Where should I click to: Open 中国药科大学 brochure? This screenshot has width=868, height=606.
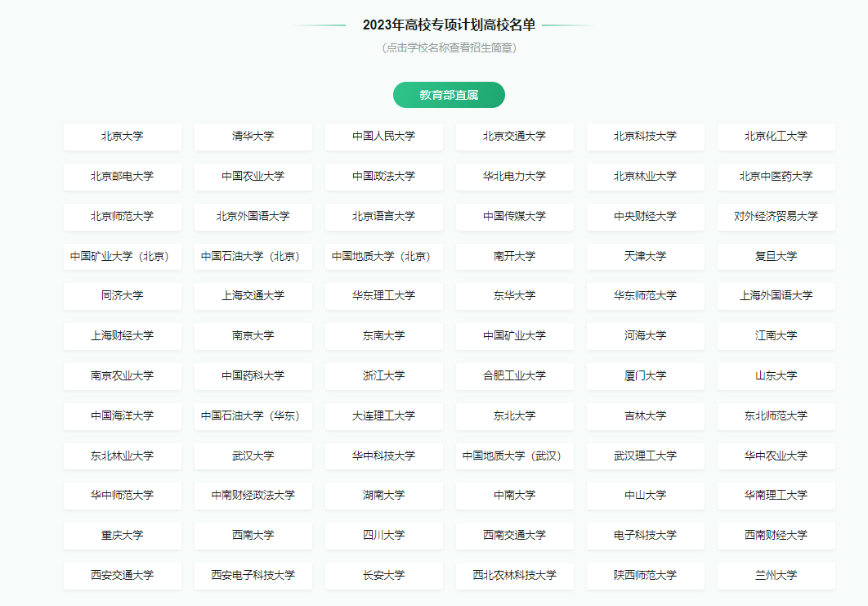point(253,375)
